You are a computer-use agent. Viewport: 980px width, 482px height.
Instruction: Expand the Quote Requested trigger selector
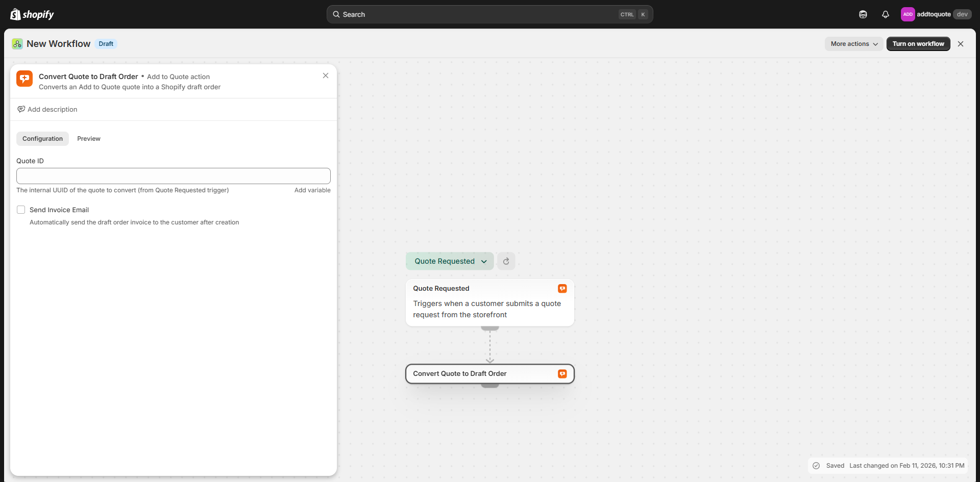tap(449, 261)
